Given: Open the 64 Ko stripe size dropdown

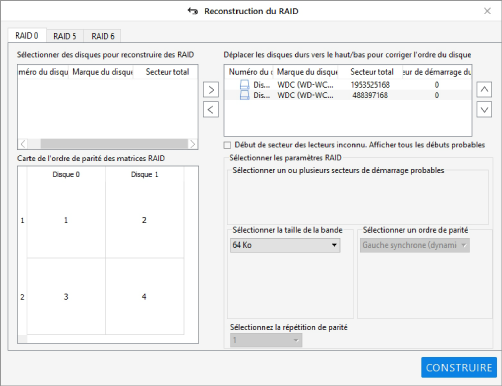Looking at the screenshot, I should (x=285, y=245).
